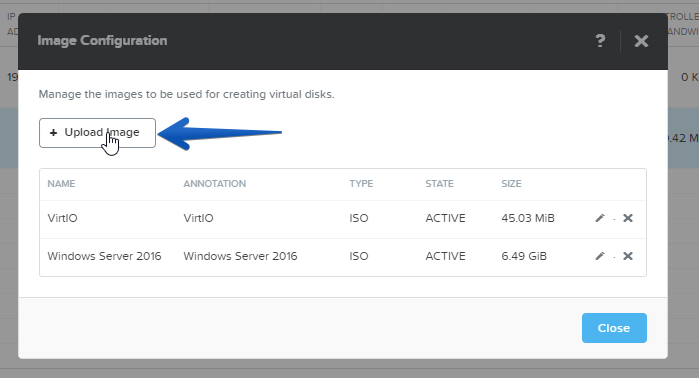
Task: Select the ANNOTATION column header
Action: pos(214,184)
